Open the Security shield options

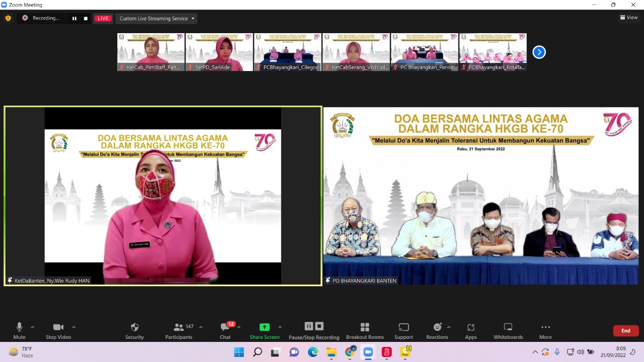(134, 330)
